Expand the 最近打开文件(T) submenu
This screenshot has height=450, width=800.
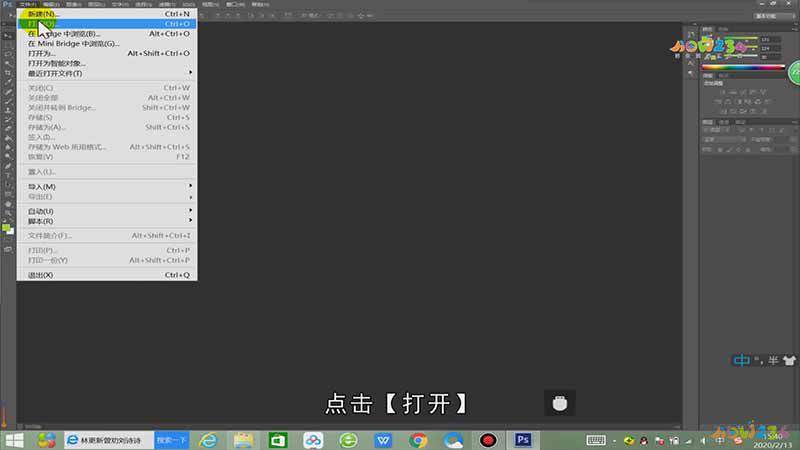click(x=107, y=73)
